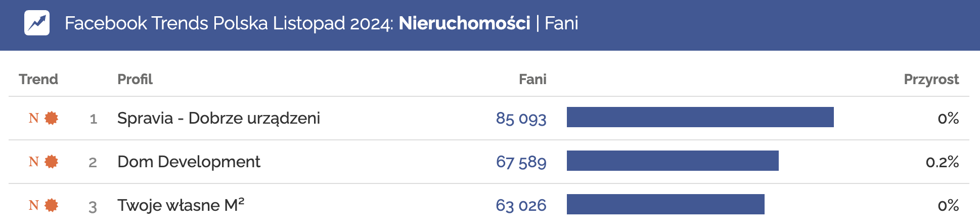
Task: Click the Profil column header
Action: [x=135, y=79]
